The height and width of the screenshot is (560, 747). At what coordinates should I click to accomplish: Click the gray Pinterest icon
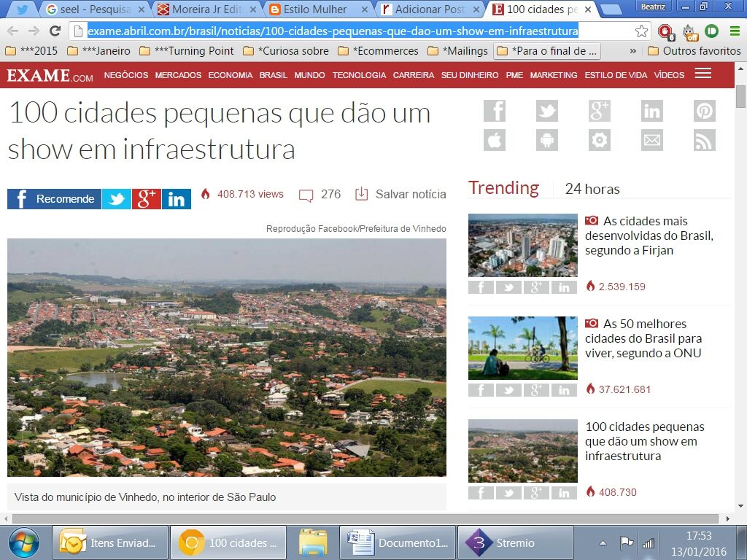tap(705, 111)
